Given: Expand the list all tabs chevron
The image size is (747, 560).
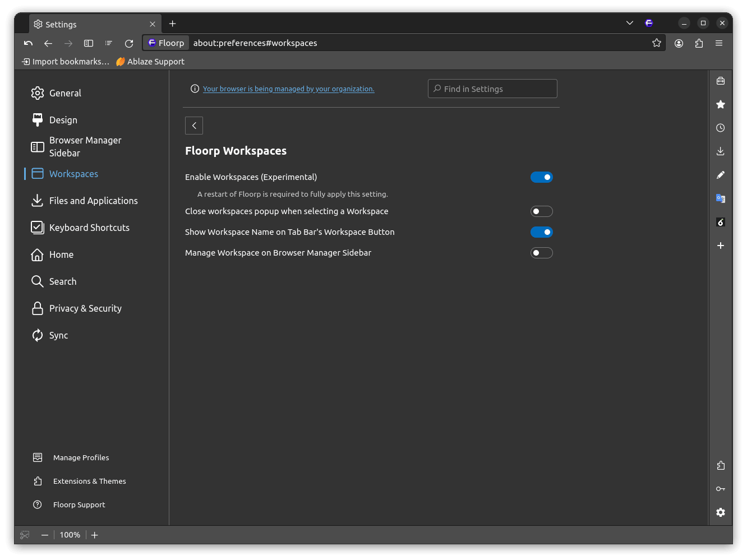Looking at the screenshot, I should pos(630,23).
